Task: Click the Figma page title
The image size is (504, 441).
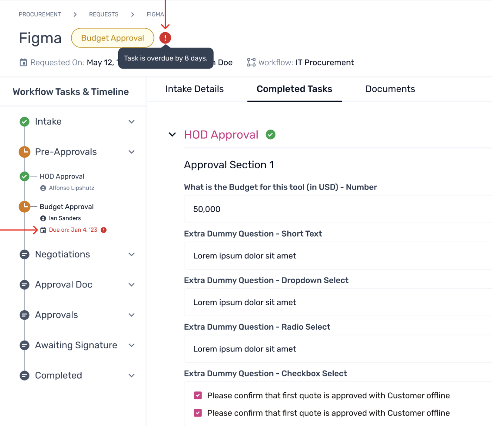Action: [40, 38]
